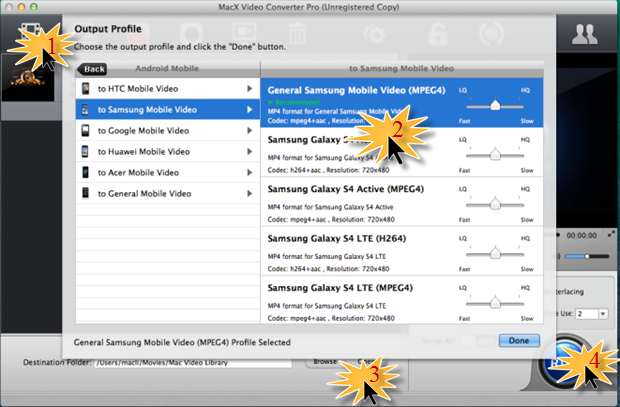Expand the Samsung Mobile Video arrow
Viewport: 620px width, 407px height.
pyautogui.click(x=250, y=110)
